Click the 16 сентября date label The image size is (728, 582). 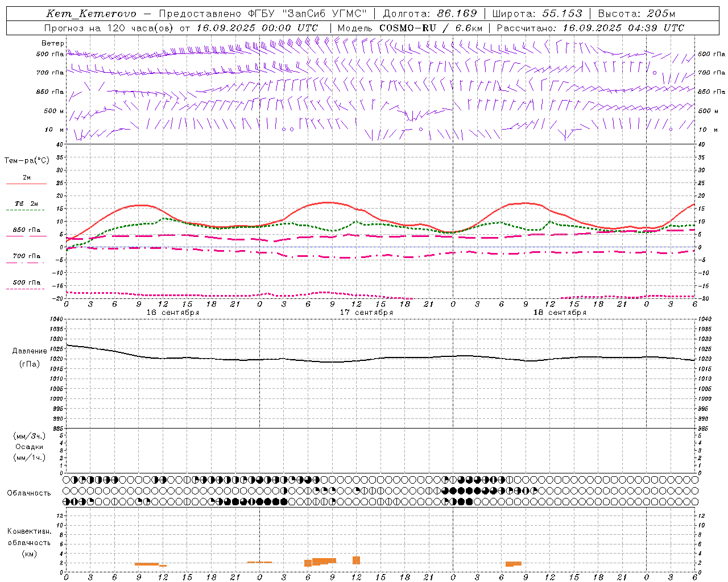[172, 313]
